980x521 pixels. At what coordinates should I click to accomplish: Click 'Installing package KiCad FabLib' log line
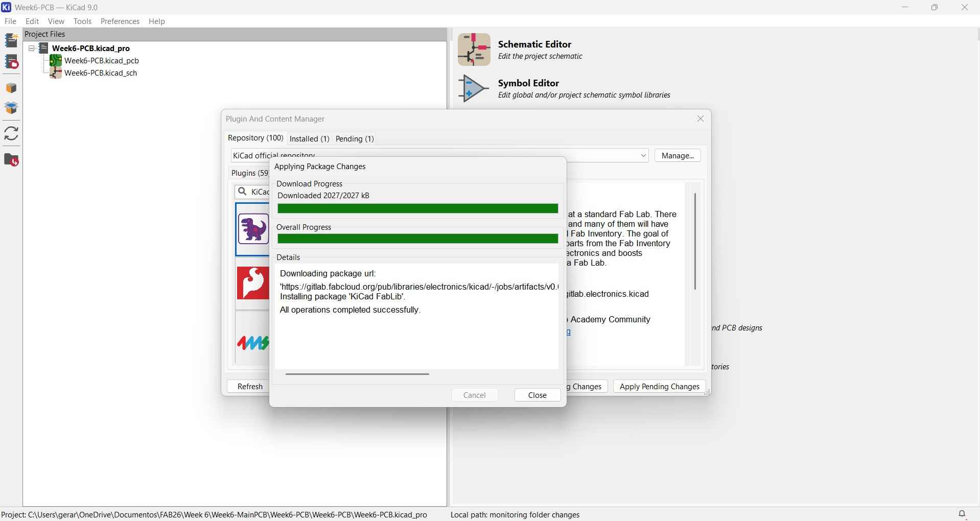[343, 297]
